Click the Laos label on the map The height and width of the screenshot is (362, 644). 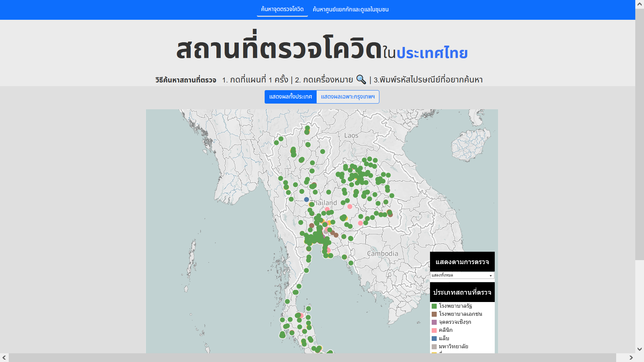351,135
